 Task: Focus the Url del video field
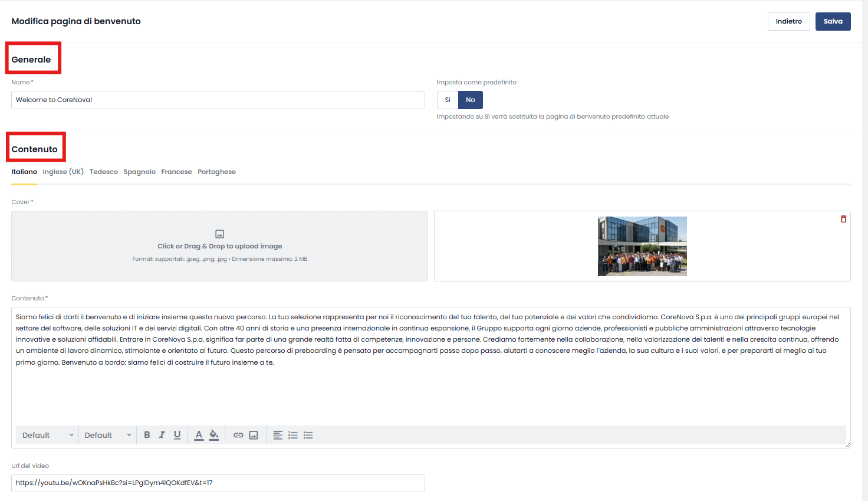point(218,483)
